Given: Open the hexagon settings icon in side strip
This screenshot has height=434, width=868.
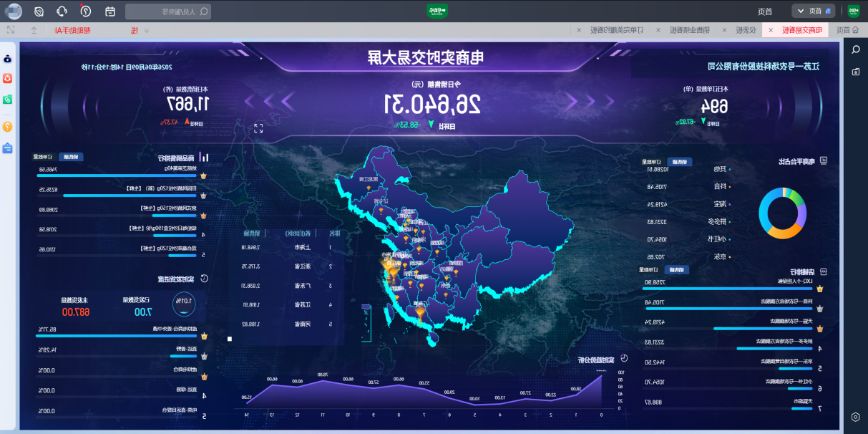Looking at the screenshot, I should pyautogui.click(x=856, y=416).
